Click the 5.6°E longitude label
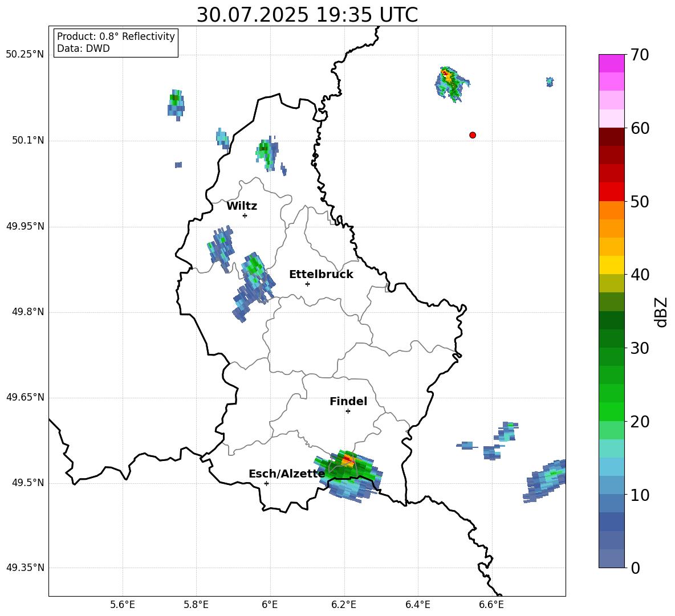The width and height of the screenshot is (675, 616). [x=123, y=605]
